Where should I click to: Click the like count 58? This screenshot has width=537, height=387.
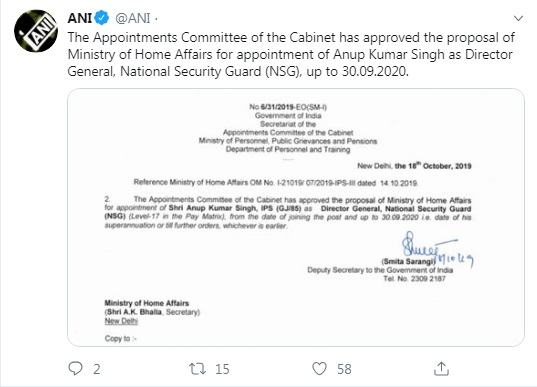344,369
